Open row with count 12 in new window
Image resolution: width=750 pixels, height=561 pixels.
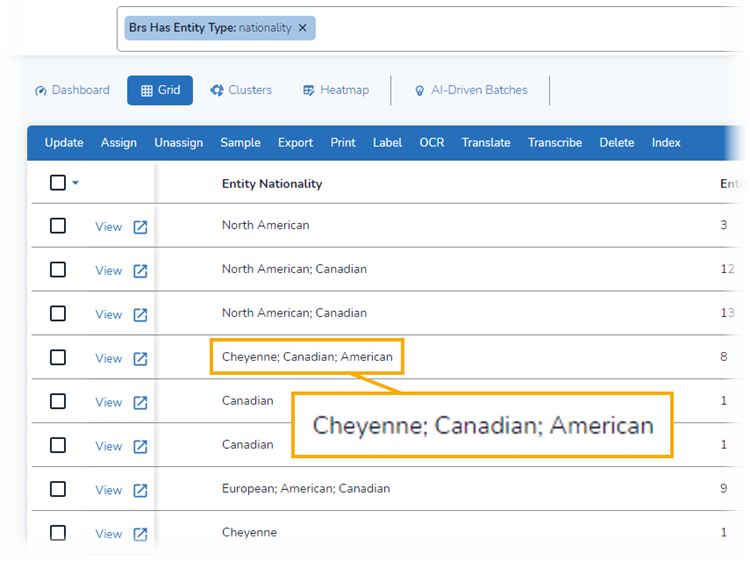click(x=140, y=271)
